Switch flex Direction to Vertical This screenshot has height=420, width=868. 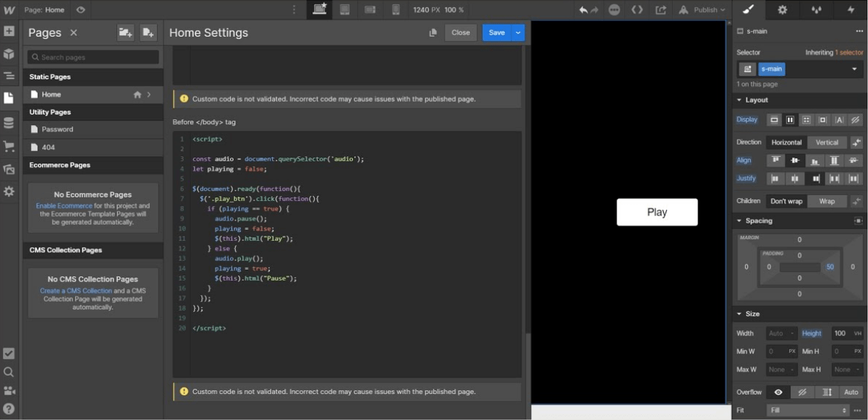point(827,142)
